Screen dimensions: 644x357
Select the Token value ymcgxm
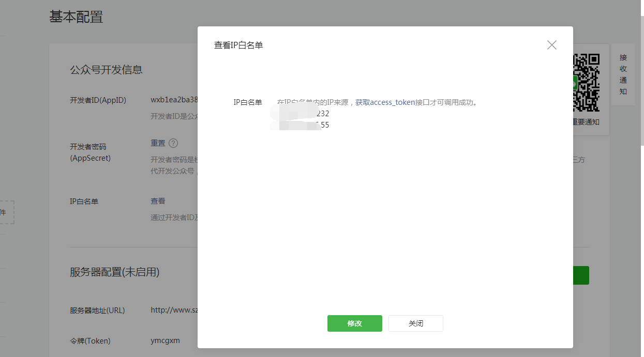tap(164, 340)
